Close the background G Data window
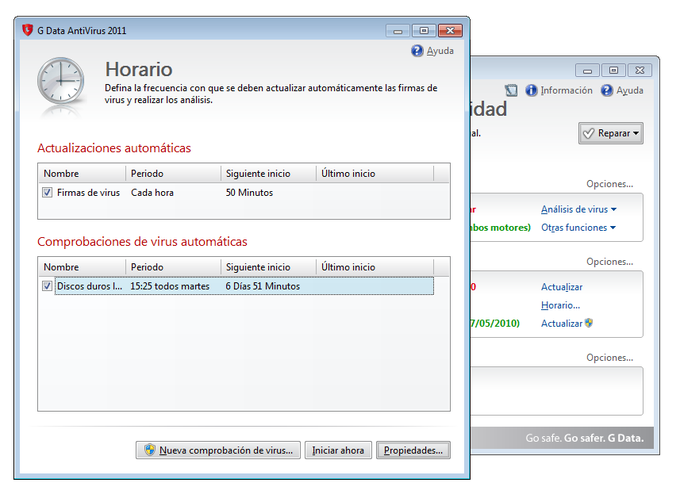 (x=640, y=70)
